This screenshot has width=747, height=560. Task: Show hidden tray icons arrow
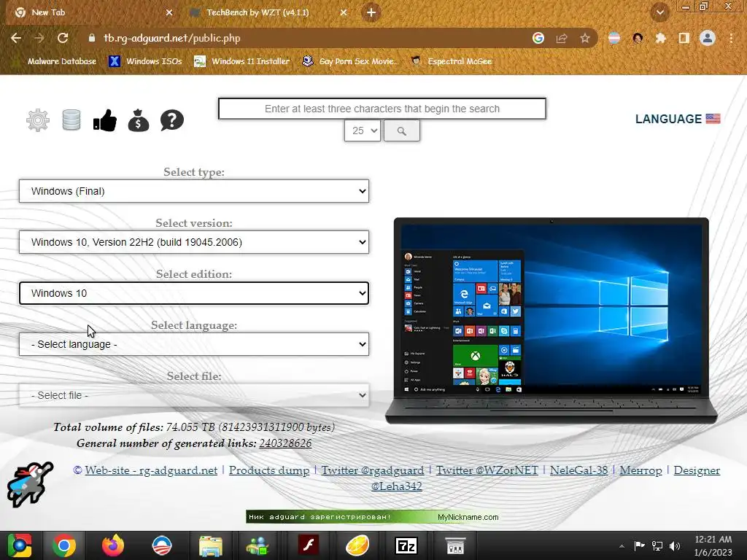(622, 545)
